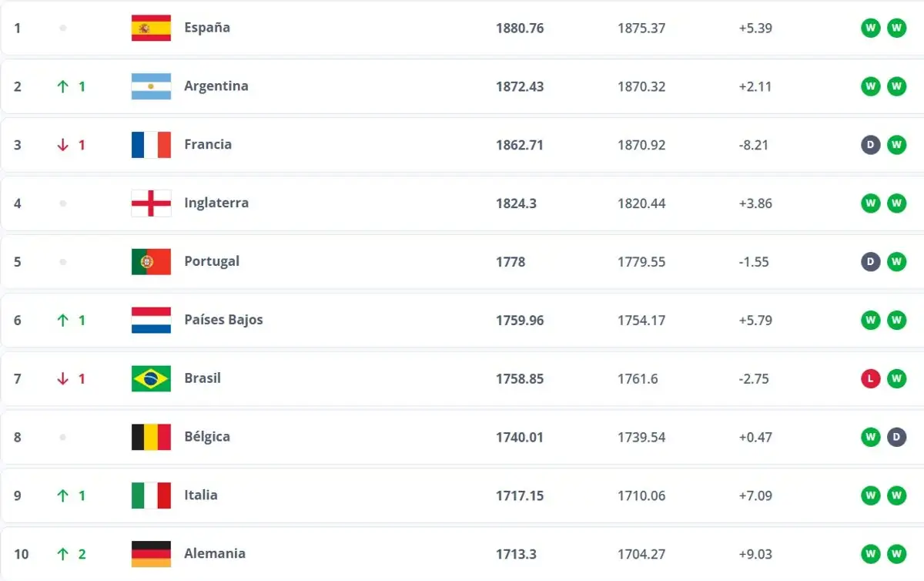The height and width of the screenshot is (581, 924).
Task: Click Países Bajos team name
Action: click(x=223, y=320)
